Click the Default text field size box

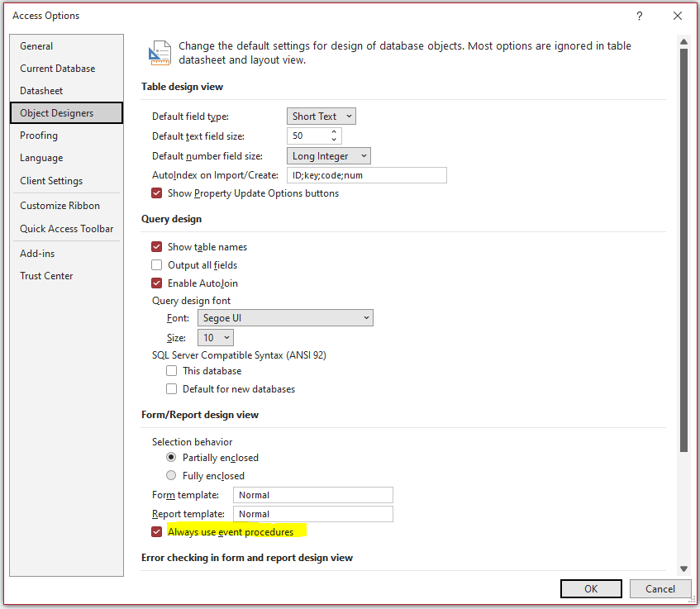click(314, 136)
